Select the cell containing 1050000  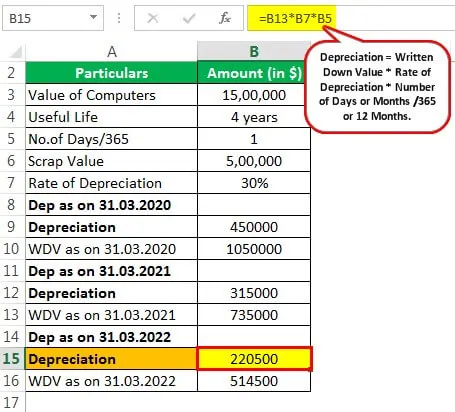pos(254,249)
